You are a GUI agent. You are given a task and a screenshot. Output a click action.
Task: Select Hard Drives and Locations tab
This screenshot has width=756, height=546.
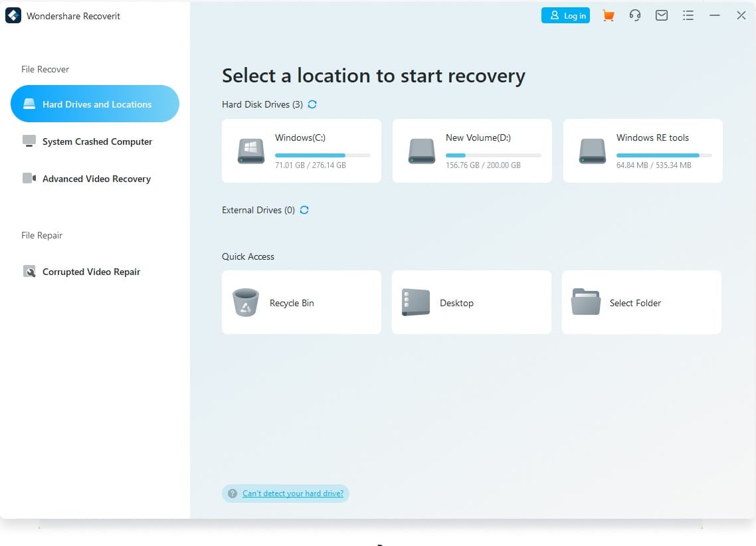pos(95,104)
